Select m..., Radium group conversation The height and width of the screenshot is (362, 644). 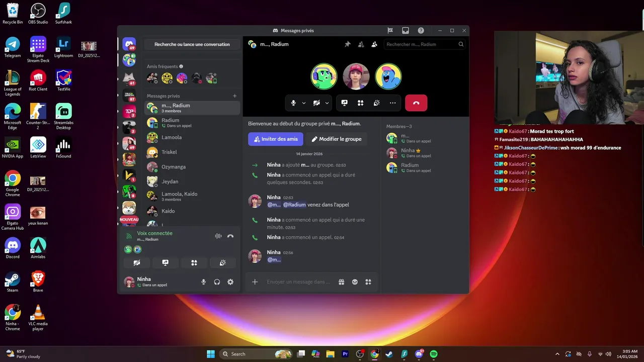192,108
